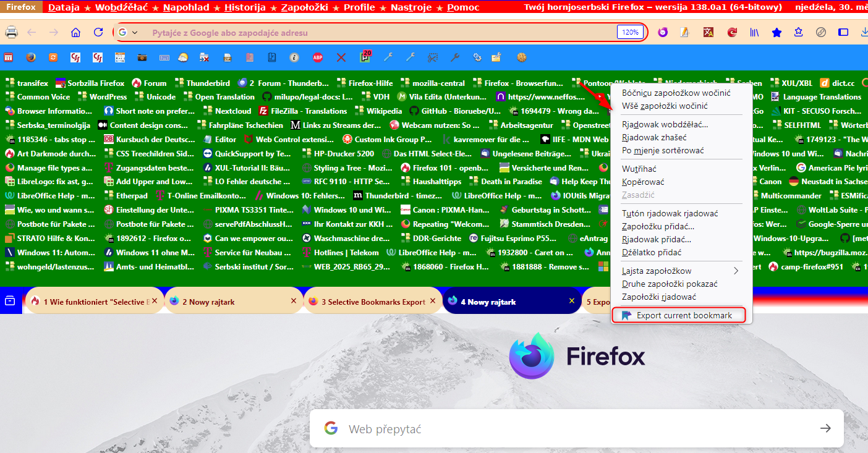The height and width of the screenshot is (453, 868).
Task: Click the dark wrench icon in blue toolbar
Action: coord(454,57)
